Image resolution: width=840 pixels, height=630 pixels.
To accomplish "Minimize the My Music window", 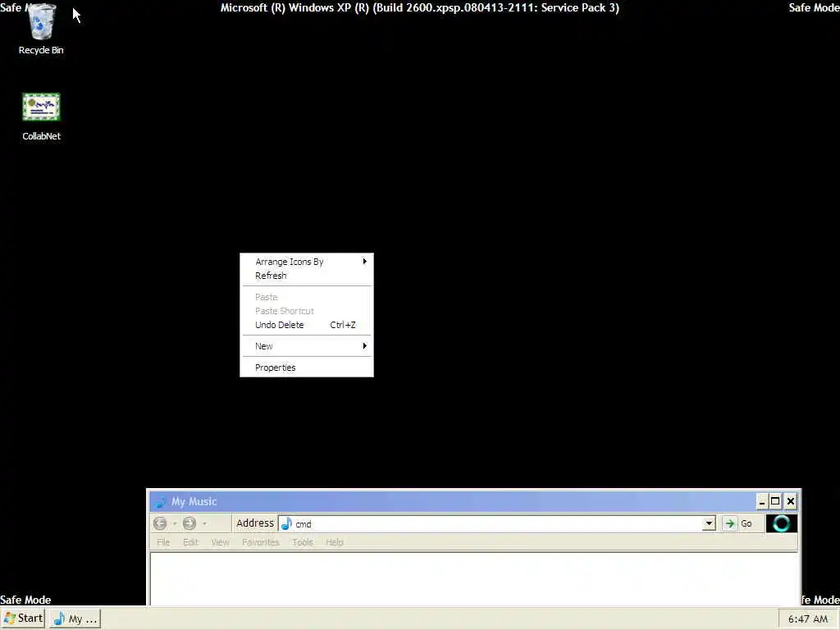I will 761,501.
